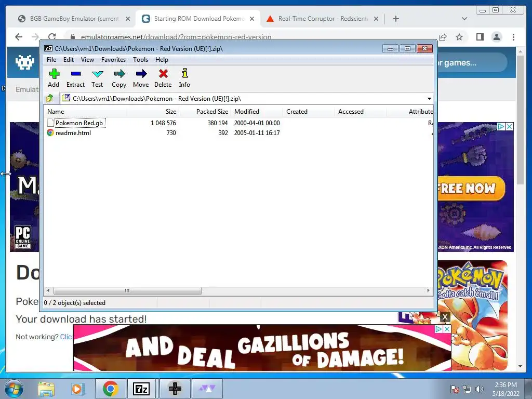
Task: Close the top-right Pokemon ad X
Action: (x=509, y=127)
